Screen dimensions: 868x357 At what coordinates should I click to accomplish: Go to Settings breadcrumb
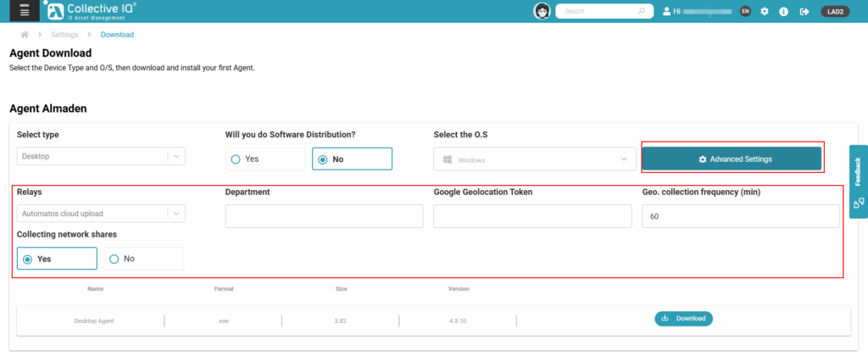(x=64, y=35)
